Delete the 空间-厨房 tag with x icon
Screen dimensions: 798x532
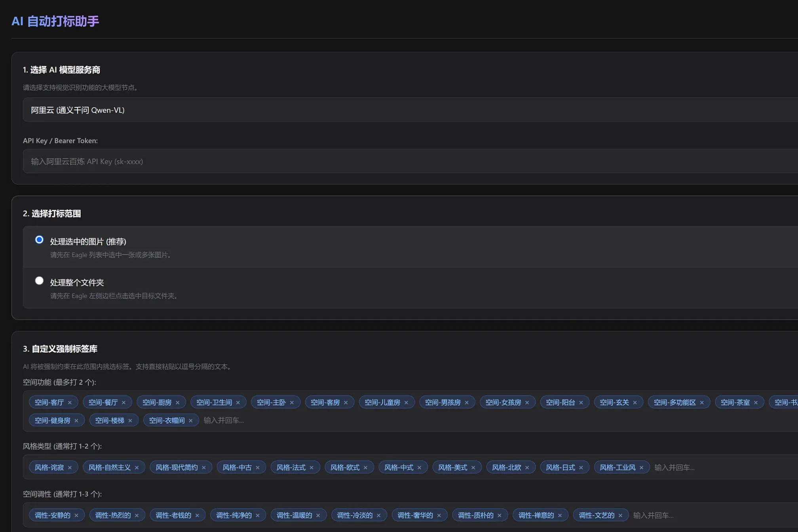[177, 403]
